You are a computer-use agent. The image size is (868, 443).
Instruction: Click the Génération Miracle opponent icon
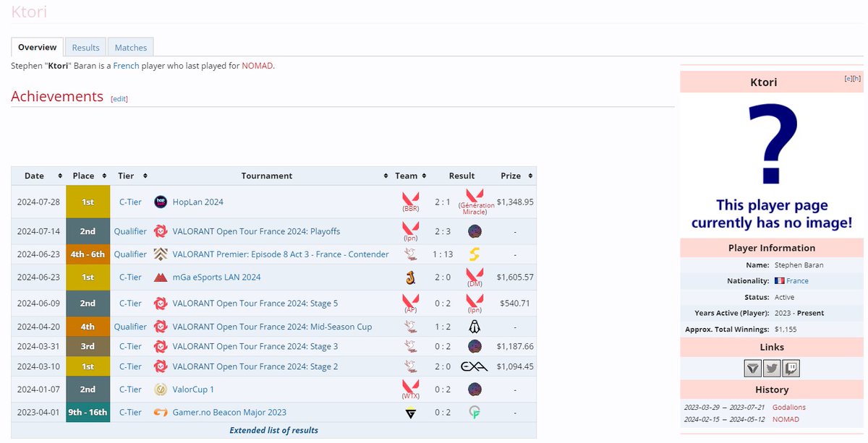[x=475, y=195]
